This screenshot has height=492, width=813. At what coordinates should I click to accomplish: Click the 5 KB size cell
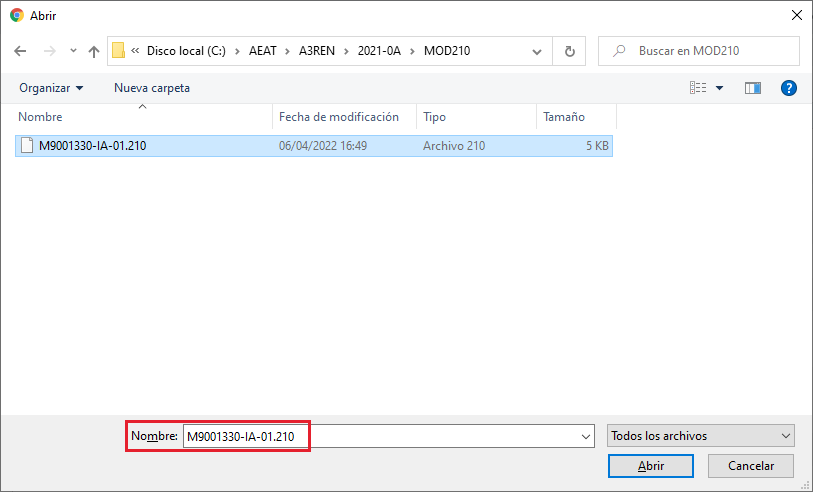[x=597, y=146]
